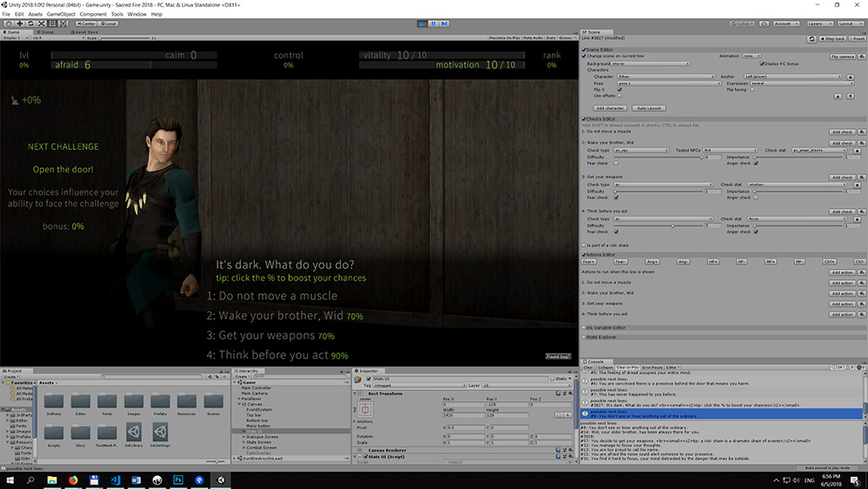Image resolution: width=868 pixels, height=489 pixels.
Task: Select the Console tab
Action: point(595,362)
